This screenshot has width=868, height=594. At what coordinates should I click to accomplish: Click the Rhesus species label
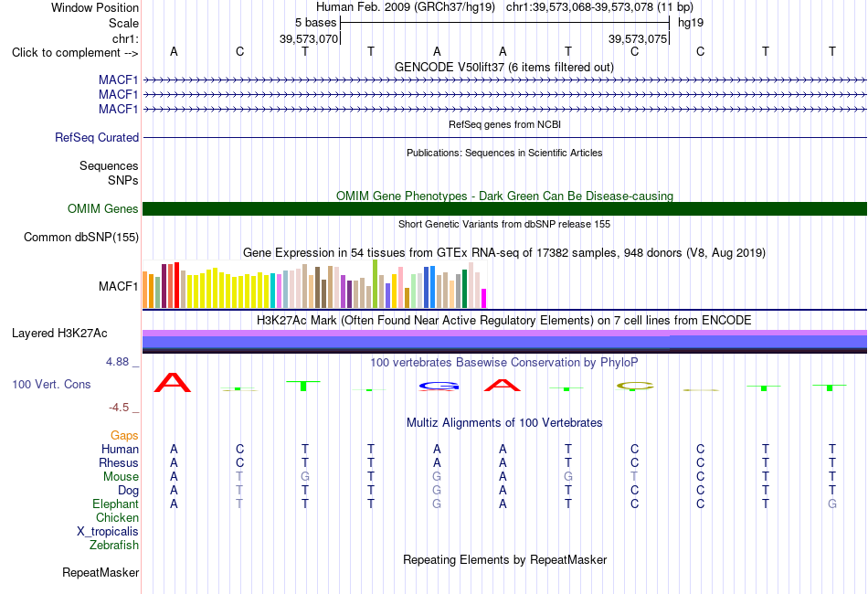pyautogui.click(x=119, y=462)
